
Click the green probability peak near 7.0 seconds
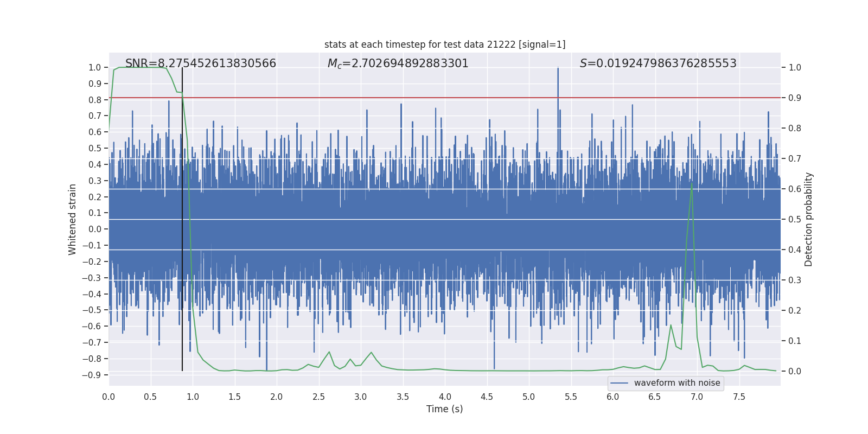point(691,184)
